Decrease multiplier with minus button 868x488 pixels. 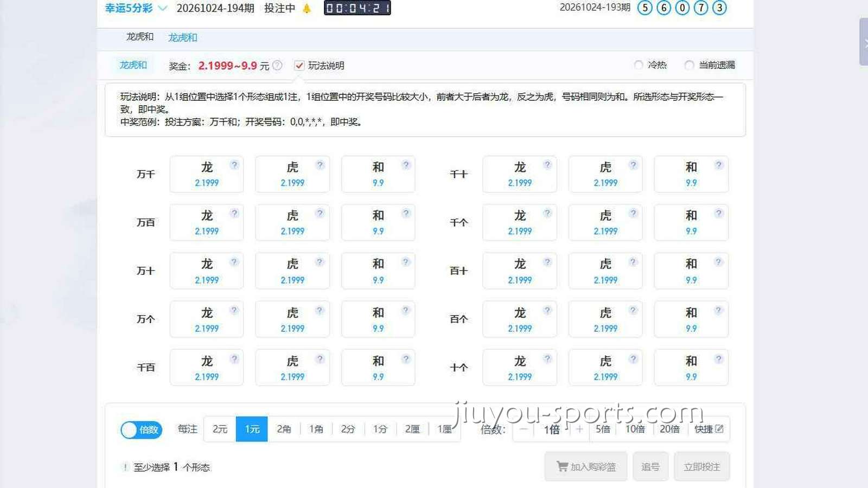(x=524, y=429)
